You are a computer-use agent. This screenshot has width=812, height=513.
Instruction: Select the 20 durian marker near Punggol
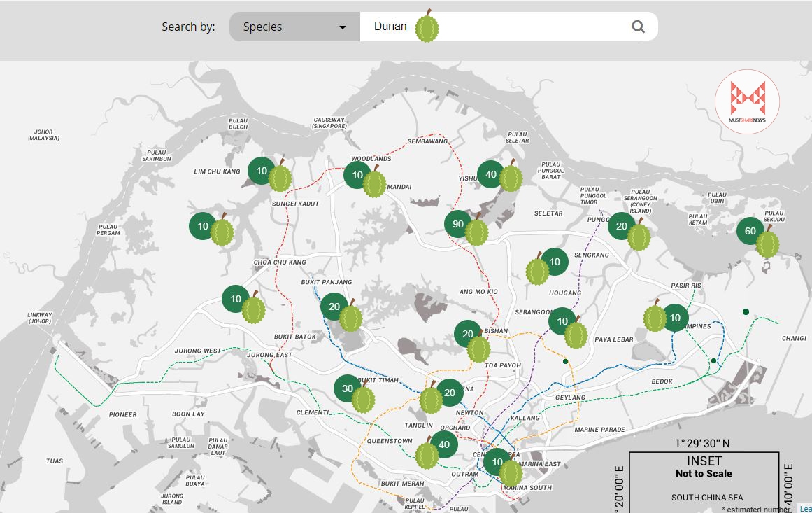tap(621, 227)
